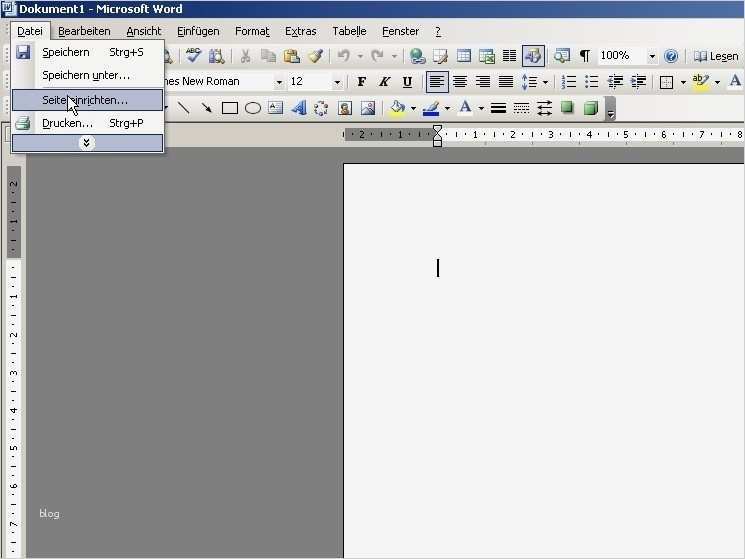The height and width of the screenshot is (559, 745).
Task: Insert a diagram or org chart
Action: tap(322, 108)
